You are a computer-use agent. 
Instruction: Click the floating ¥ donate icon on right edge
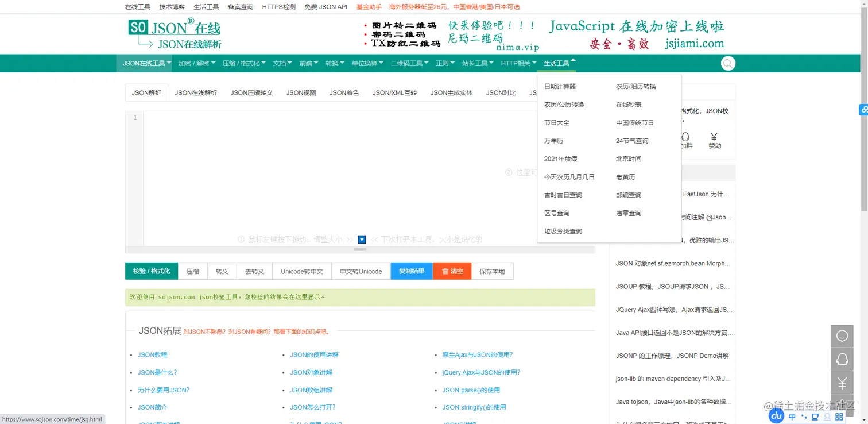click(x=842, y=382)
